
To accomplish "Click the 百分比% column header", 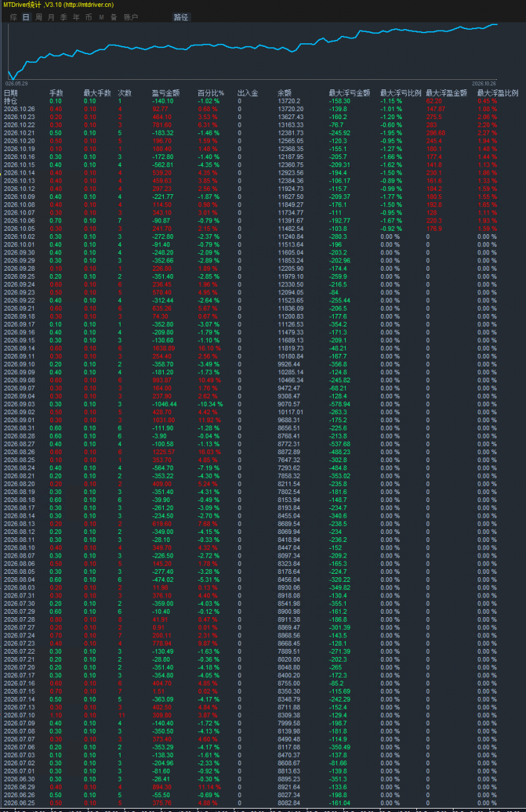I will pos(211,93).
